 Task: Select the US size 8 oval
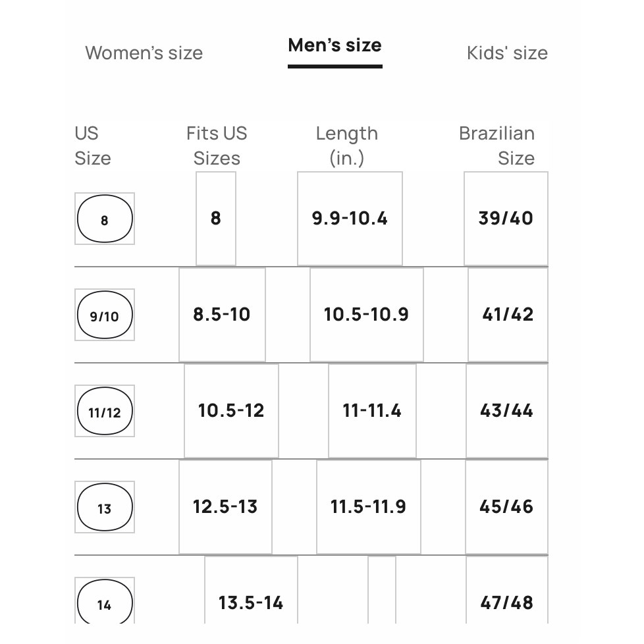click(x=105, y=219)
